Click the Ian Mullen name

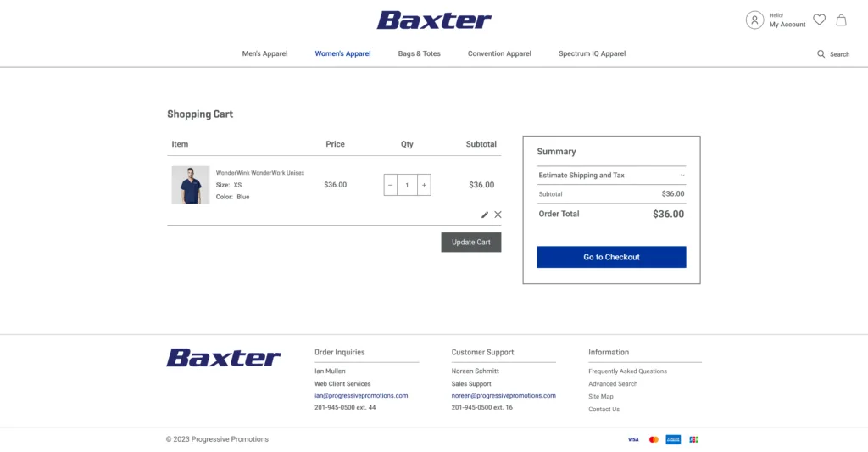tap(330, 371)
